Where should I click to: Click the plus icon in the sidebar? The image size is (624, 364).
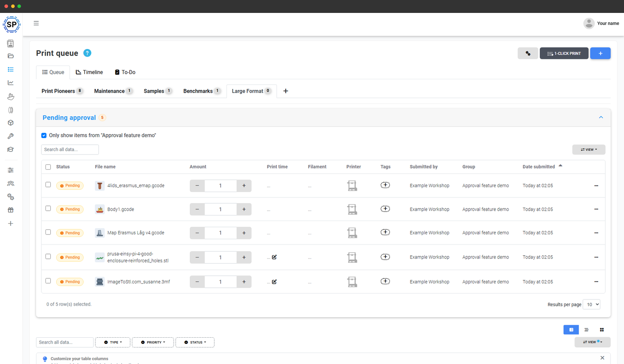point(11,224)
